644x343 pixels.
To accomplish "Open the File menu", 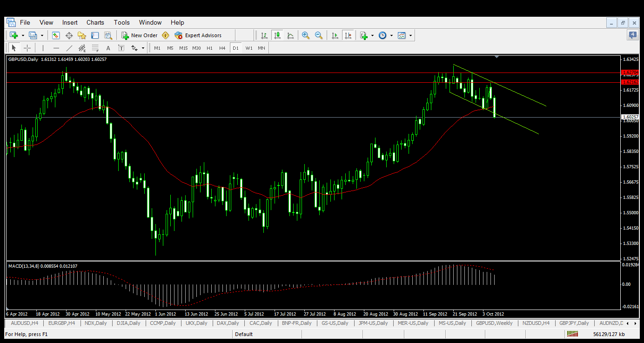I will click(x=25, y=22).
